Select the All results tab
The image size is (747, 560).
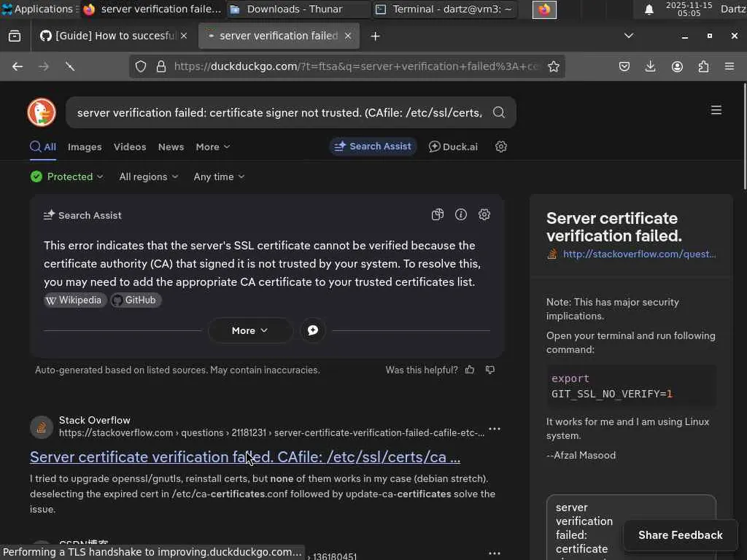pos(43,147)
